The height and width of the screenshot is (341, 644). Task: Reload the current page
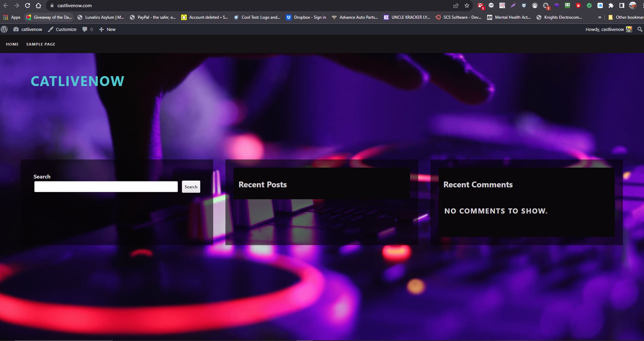[28, 5]
